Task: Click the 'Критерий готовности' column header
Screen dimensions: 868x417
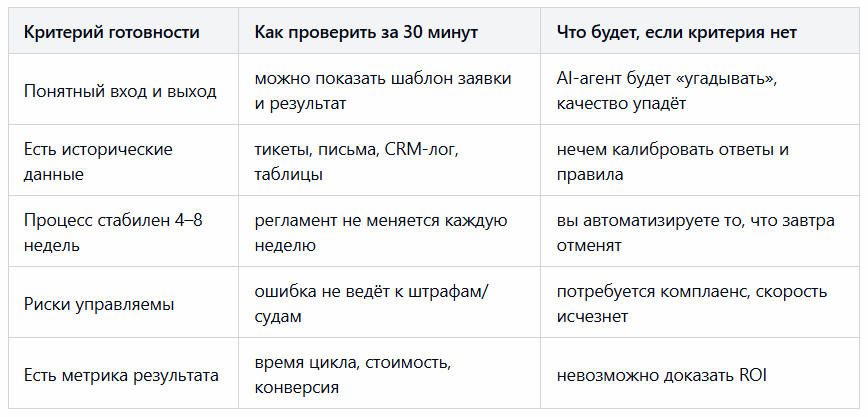Action: 111,33
